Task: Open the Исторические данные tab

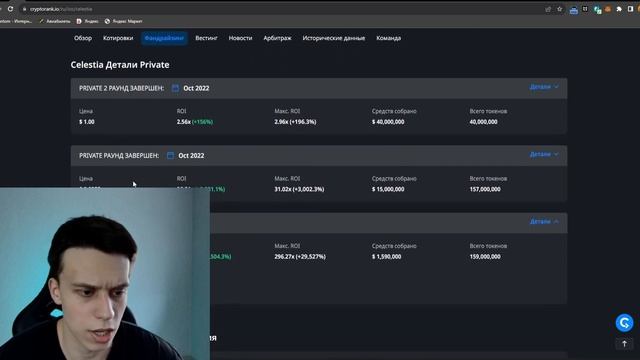Action: click(334, 38)
